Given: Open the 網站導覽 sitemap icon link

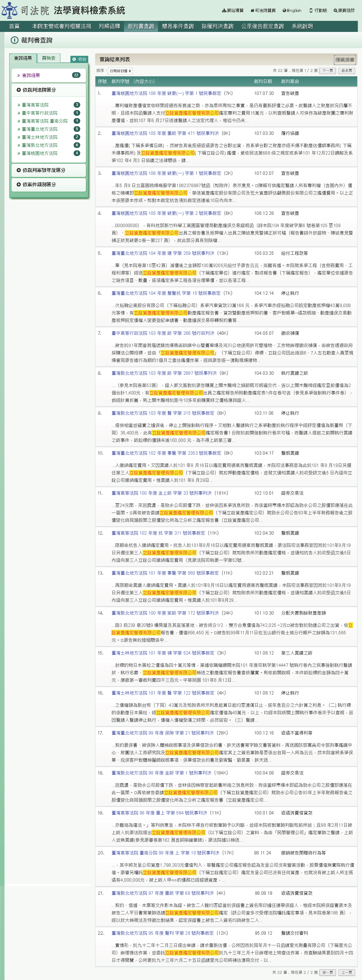Looking at the screenshot, I should [x=224, y=11].
